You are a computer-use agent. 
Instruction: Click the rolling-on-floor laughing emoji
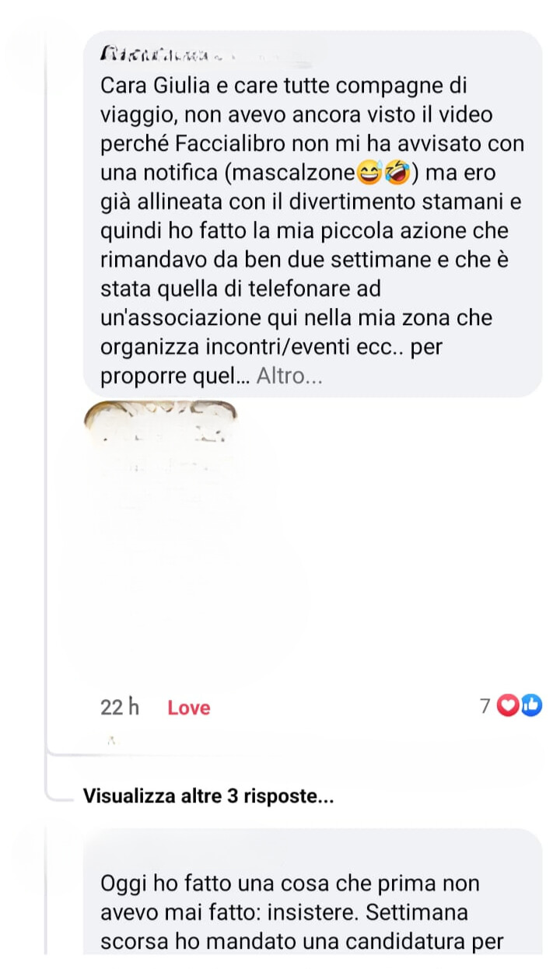[x=395, y=172]
